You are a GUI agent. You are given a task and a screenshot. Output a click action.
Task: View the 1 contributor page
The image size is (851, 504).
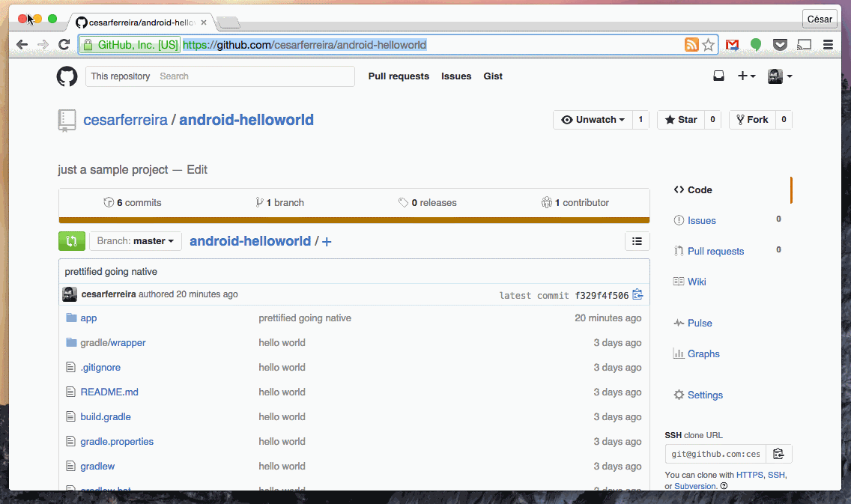575,202
